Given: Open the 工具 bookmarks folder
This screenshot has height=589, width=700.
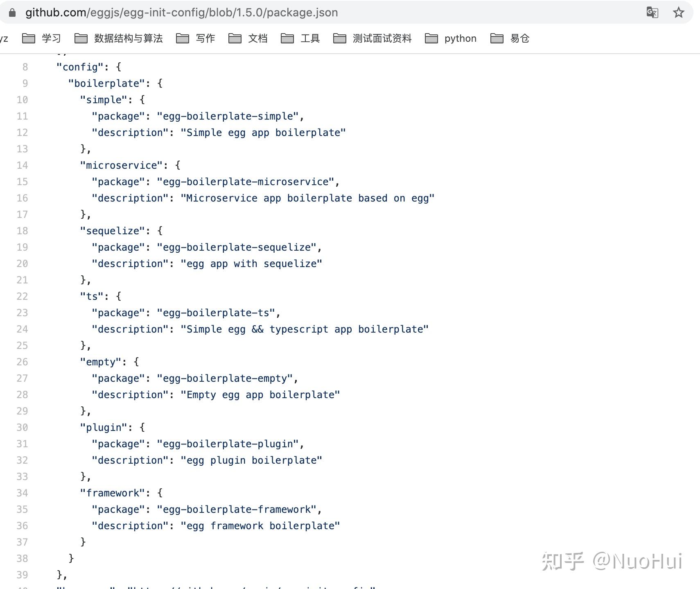Looking at the screenshot, I should [x=300, y=39].
